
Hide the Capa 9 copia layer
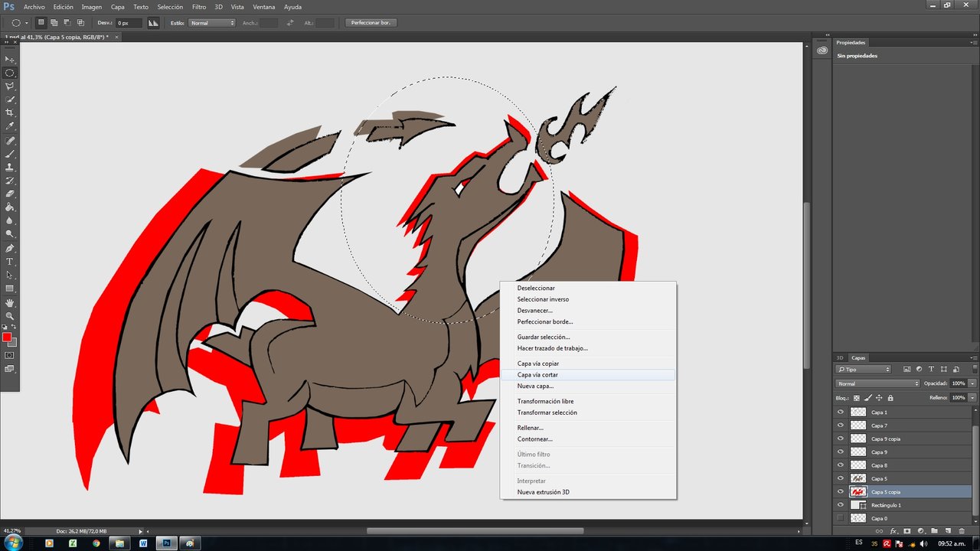841,439
